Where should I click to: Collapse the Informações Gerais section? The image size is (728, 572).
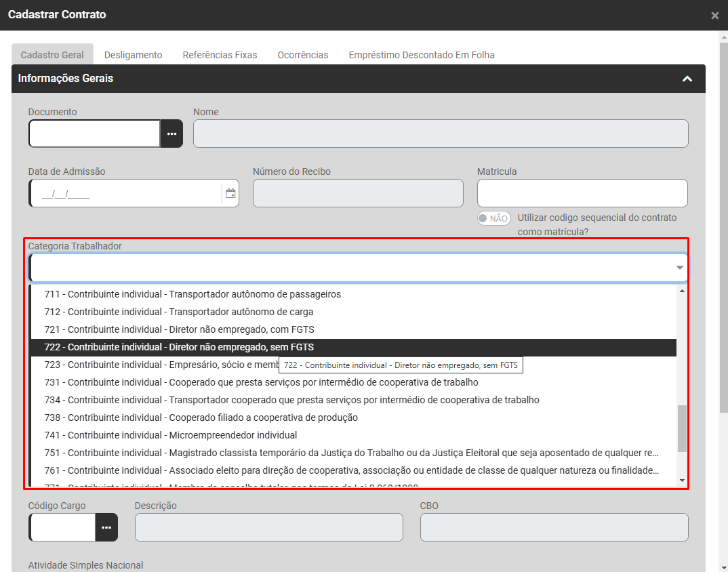[687, 79]
